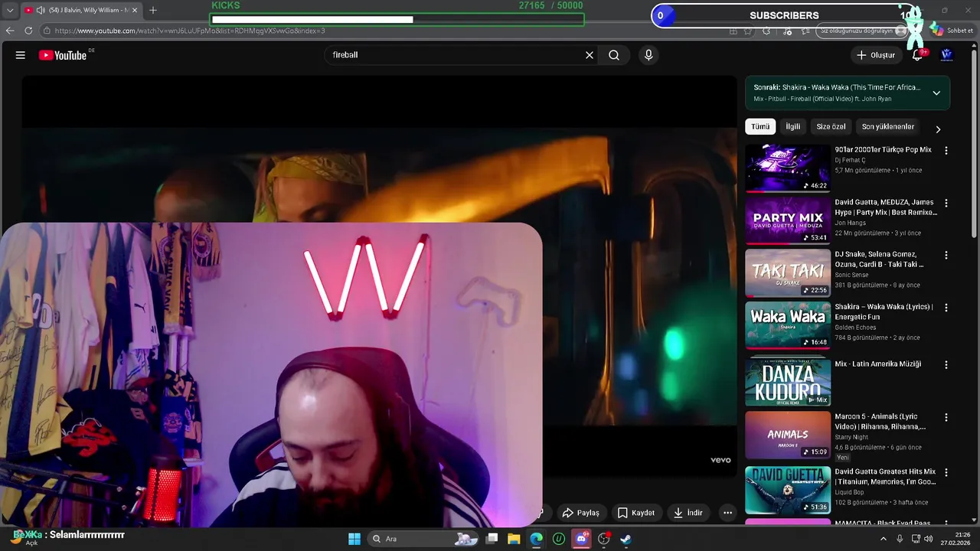980x551 pixels.
Task: Click the Kaydet save button
Action: [x=635, y=513]
